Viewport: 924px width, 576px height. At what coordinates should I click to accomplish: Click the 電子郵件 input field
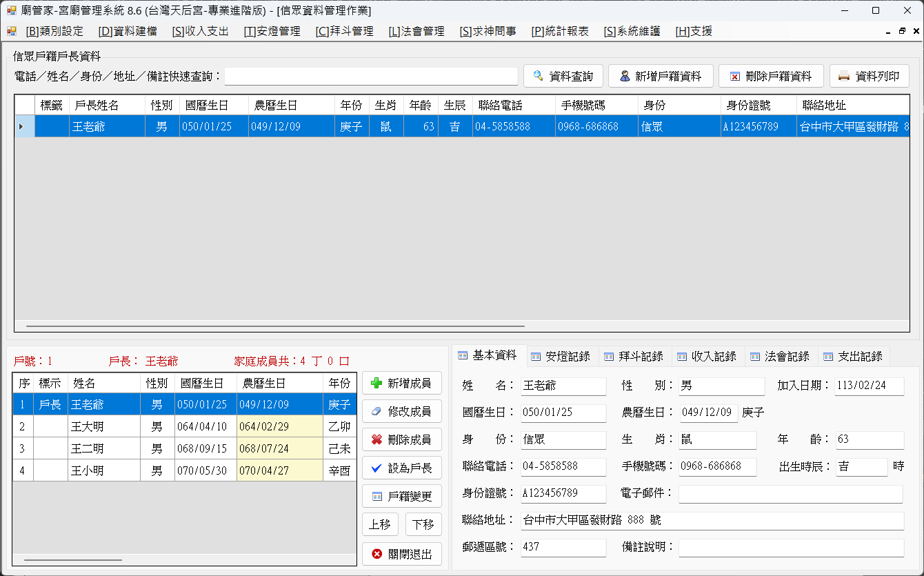coord(791,494)
